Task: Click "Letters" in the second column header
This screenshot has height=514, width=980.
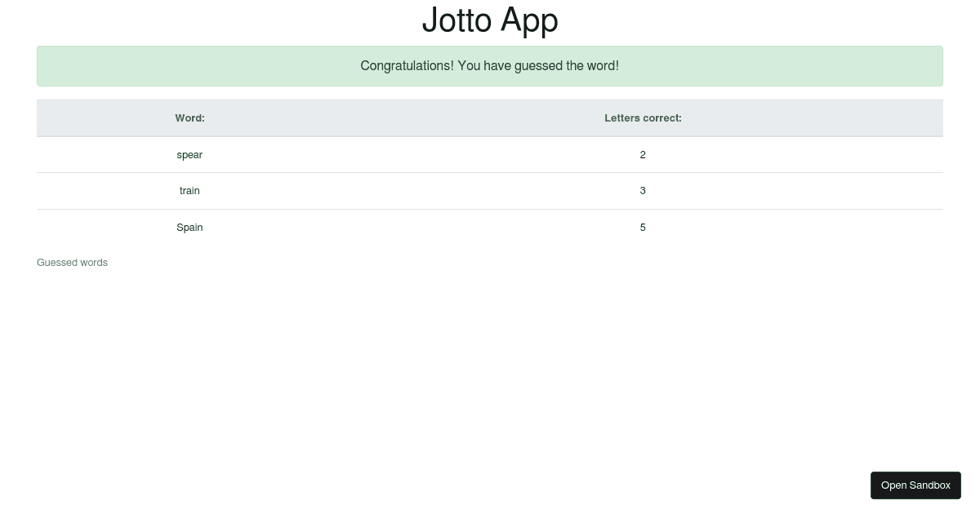Action: pyautogui.click(x=622, y=118)
